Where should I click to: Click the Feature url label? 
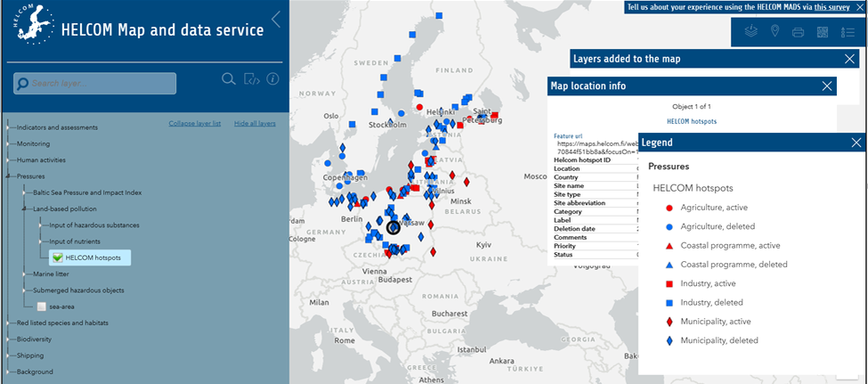click(x=568, y=135)
